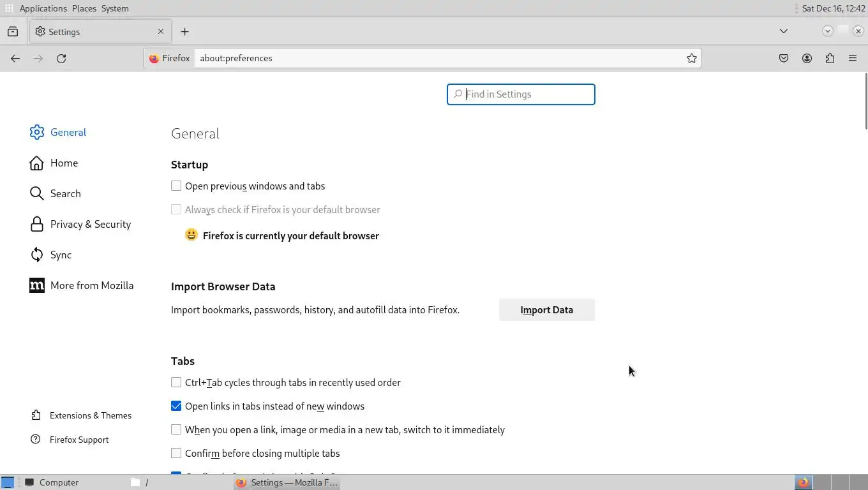Screen dimensions: 868x490
Task: Click the show-desktop icon on the bottom panel
Action: 8,482
